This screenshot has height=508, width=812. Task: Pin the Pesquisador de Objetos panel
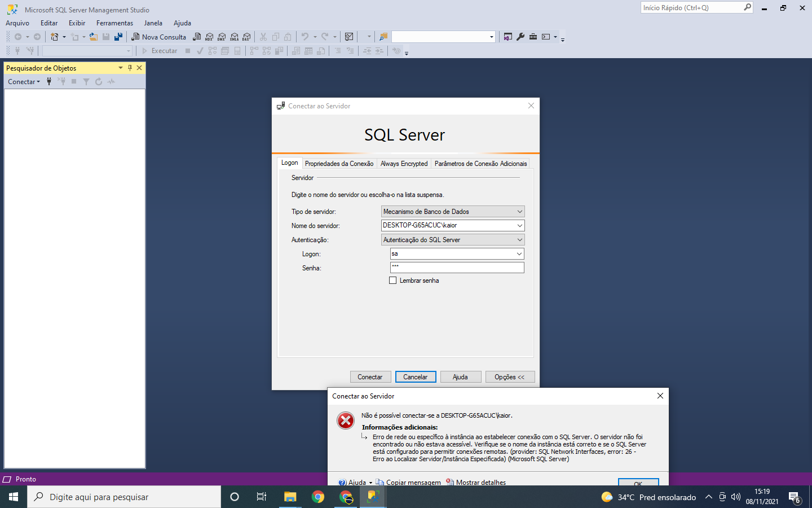[x=130, y=68]
